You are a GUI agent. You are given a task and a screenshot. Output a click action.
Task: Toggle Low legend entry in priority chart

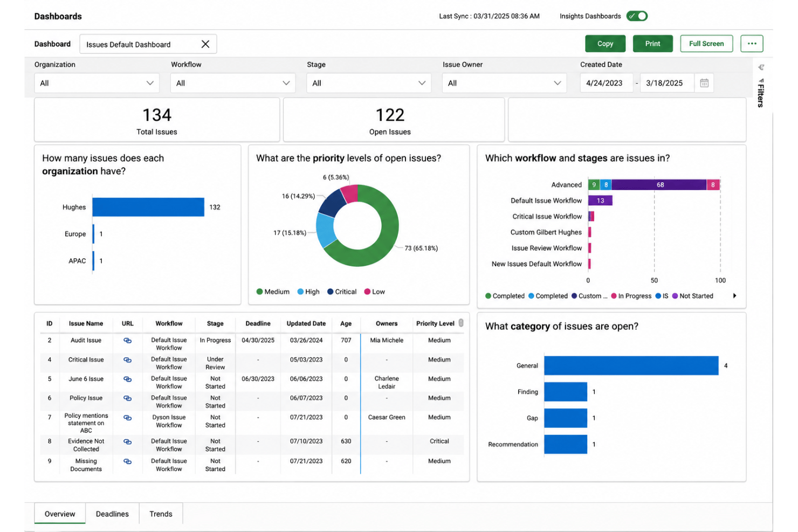click(x=375, y=292)
